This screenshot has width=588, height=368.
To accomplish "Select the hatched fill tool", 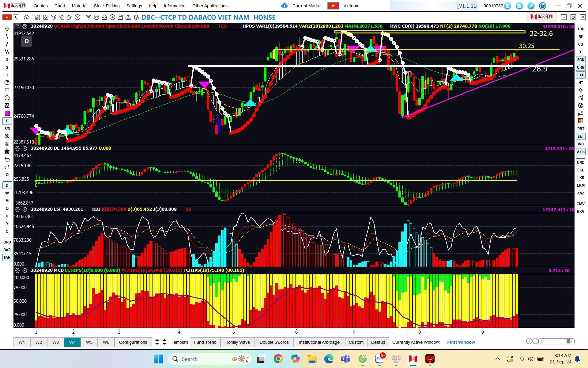I will 7,105.
